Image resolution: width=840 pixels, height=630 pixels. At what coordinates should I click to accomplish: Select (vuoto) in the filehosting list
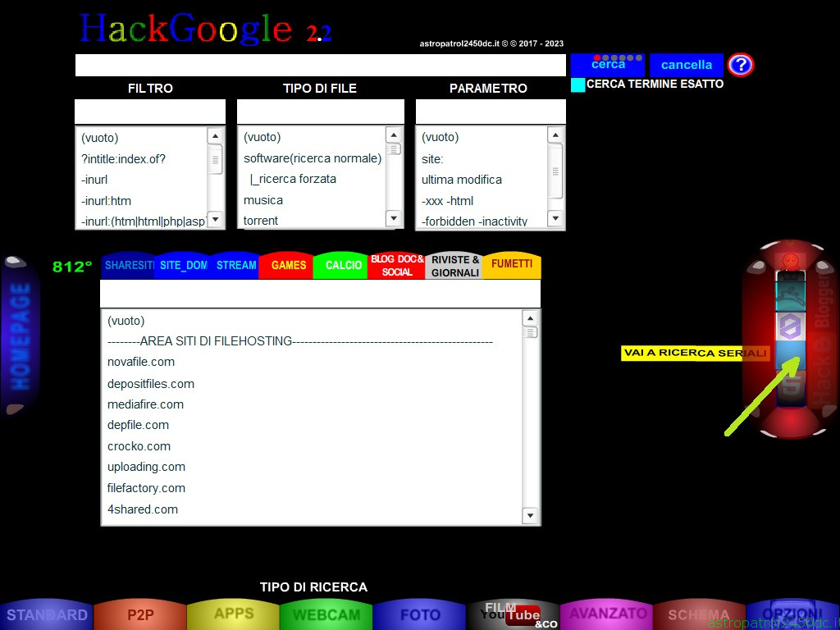point(126,321)
